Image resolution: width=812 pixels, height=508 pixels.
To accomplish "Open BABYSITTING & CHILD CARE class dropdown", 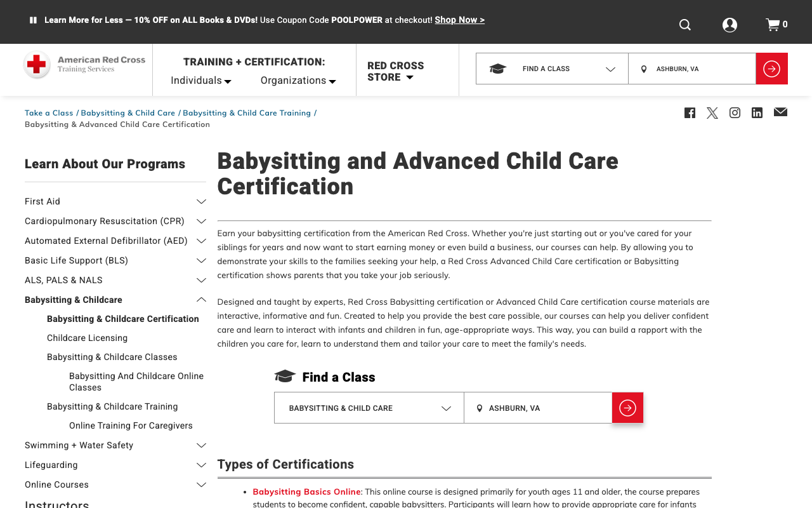I will pyautogui.click(x=369, y=408).
